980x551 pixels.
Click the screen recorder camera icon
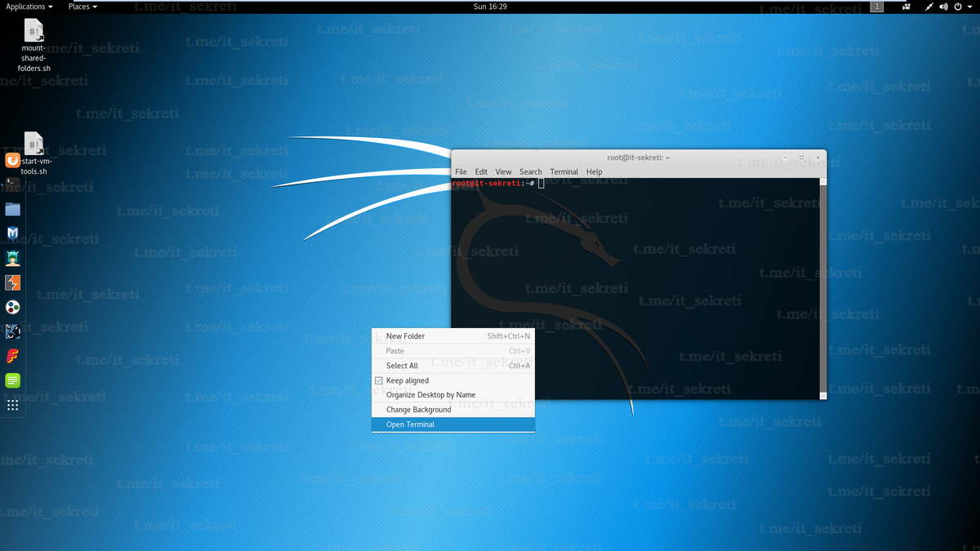coord(906,7)
